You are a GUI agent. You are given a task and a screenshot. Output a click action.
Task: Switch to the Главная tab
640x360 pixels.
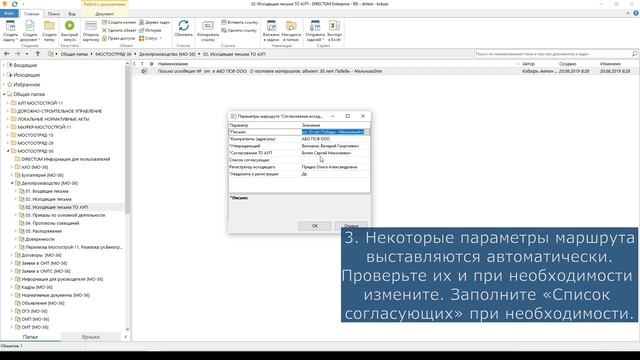click(x=31, y=13)
